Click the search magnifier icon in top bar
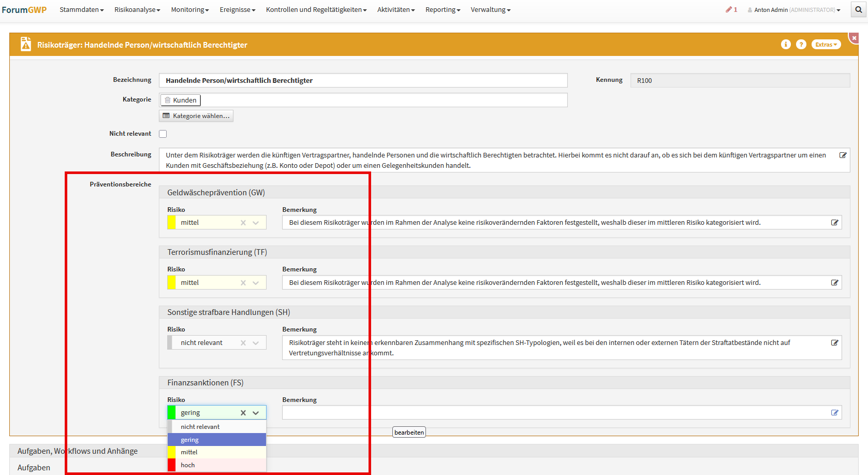This screenshot has height=475, width=868. click(858, 10)
